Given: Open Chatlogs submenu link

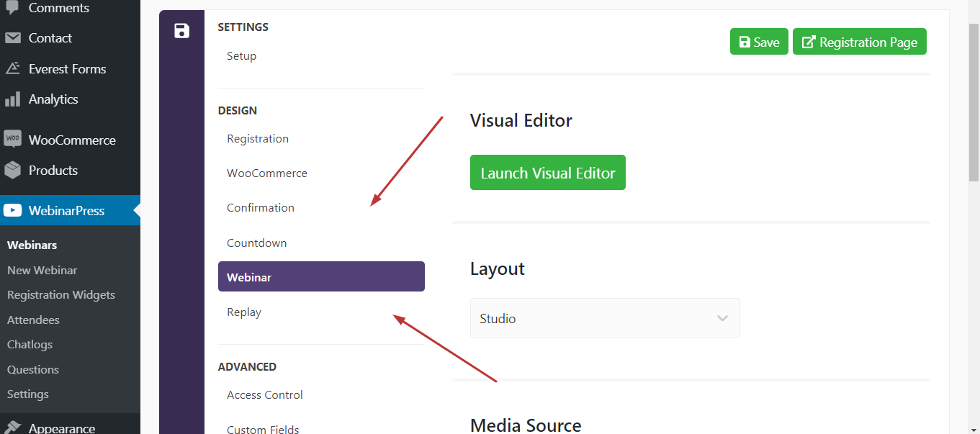Looking at the screenshot, I should click(x=30, y=344).
